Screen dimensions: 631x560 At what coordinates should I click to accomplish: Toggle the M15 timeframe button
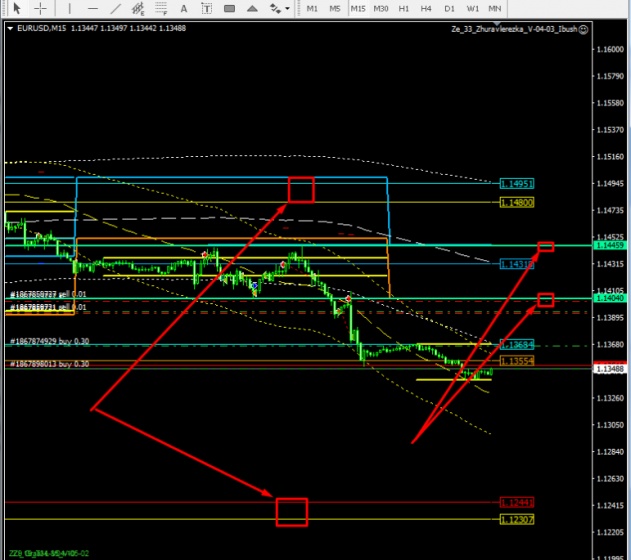(358, 8)
